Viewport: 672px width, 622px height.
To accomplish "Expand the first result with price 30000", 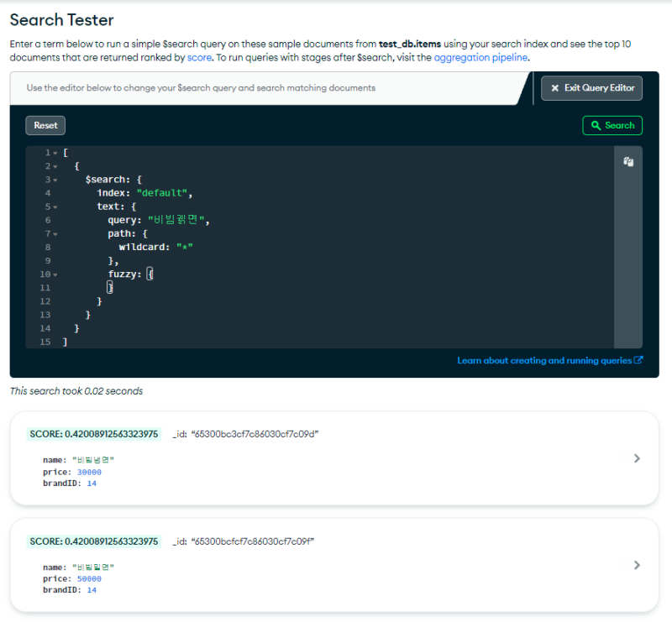I will 637,458.
